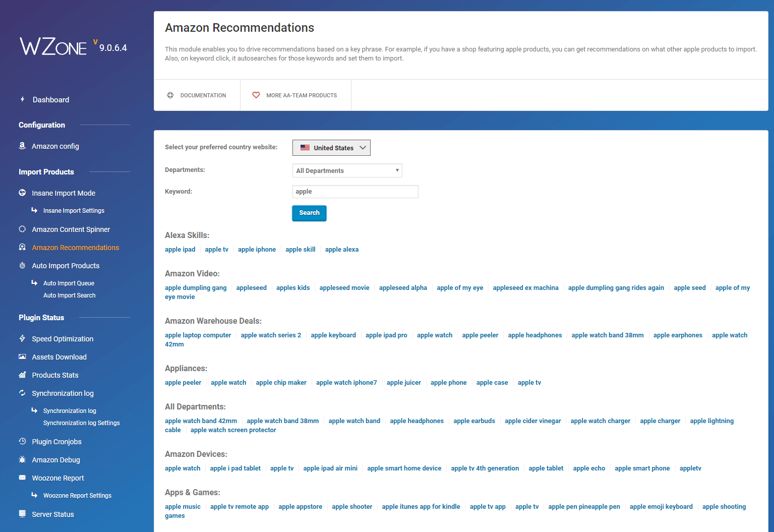The height and width of the screenshot is (532, 774).
Task: Click 'apple skill' keyword link
Action: 301,250
